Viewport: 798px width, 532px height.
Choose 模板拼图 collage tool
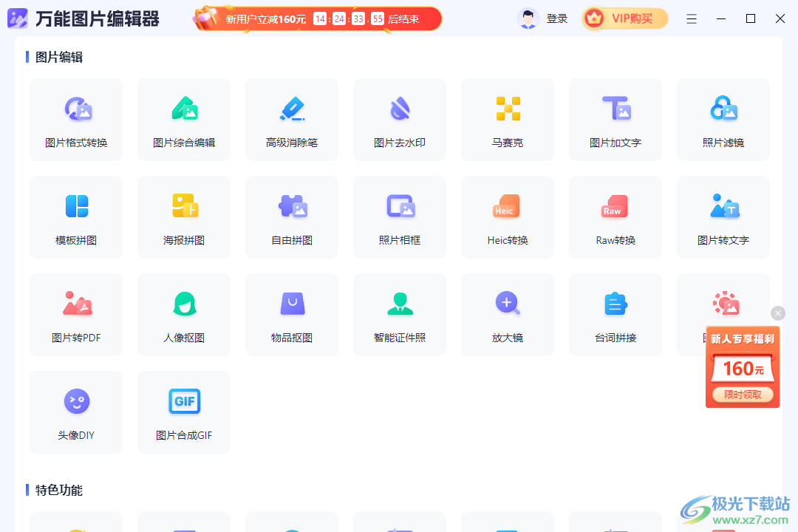(76, 217)
